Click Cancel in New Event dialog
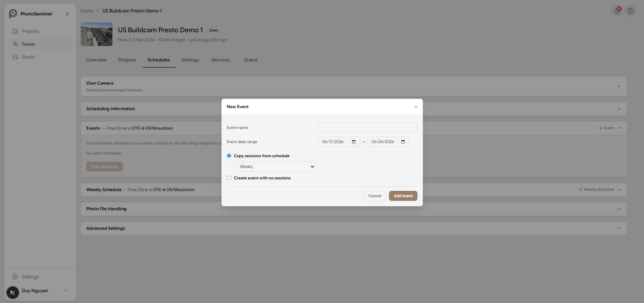This screenshot has width=644, height=303. [375, 196]
